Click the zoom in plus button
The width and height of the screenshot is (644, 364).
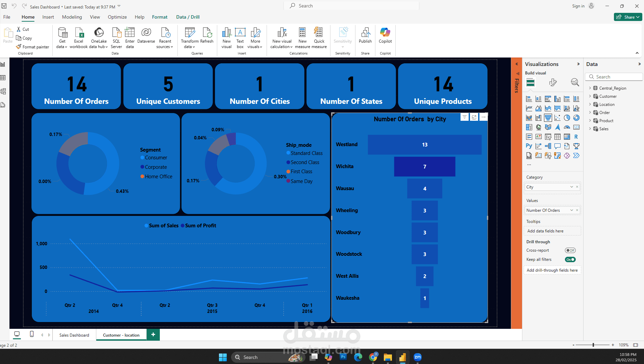(613, 345)
